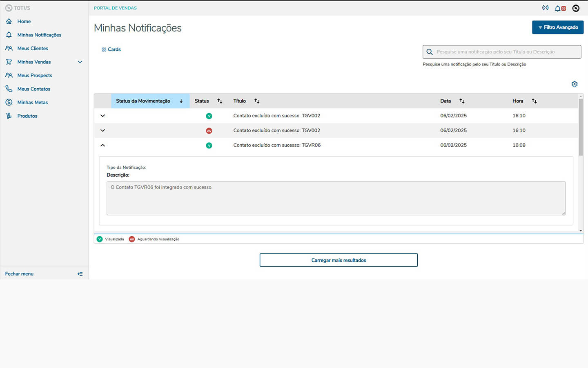Sort by the Status column arrows
This screenshot has height=368, width=588.
tap(220, 101)
